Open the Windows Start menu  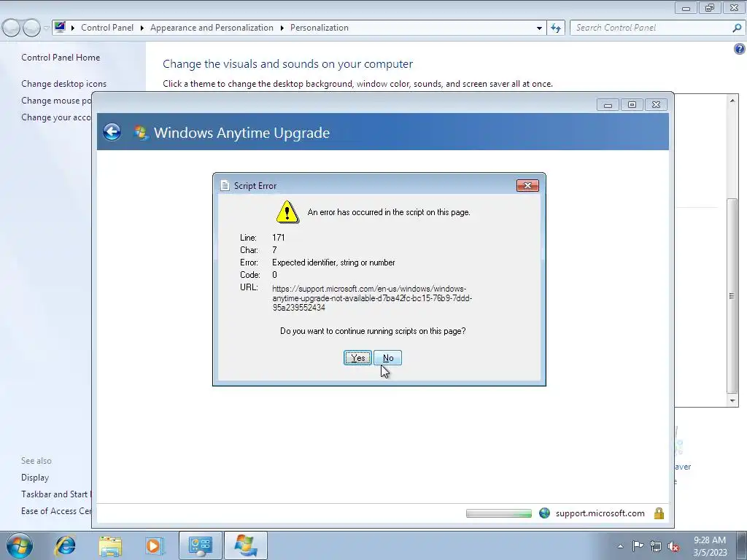pyautogui.click(x=19, y=545)
